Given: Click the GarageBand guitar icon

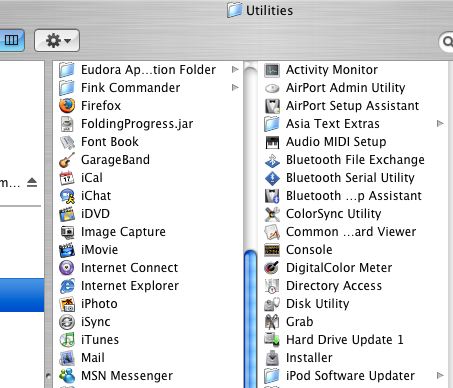Looking at the screenshot, I should (67, 160).
